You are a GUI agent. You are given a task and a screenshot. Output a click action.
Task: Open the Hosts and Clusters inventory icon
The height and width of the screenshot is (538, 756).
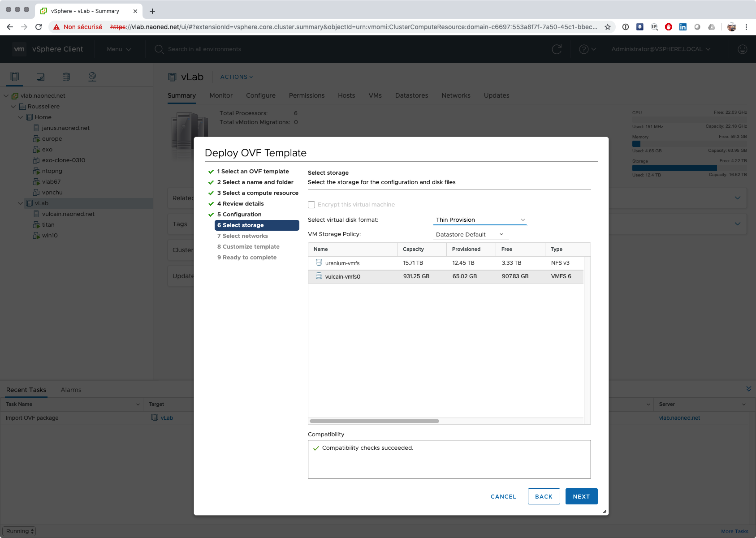(x=14, y=77)
